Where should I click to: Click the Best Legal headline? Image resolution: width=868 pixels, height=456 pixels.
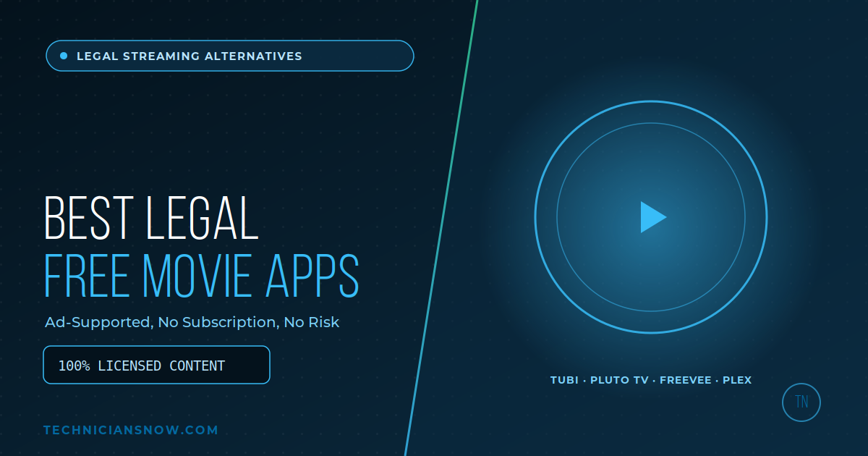[151, 218]
